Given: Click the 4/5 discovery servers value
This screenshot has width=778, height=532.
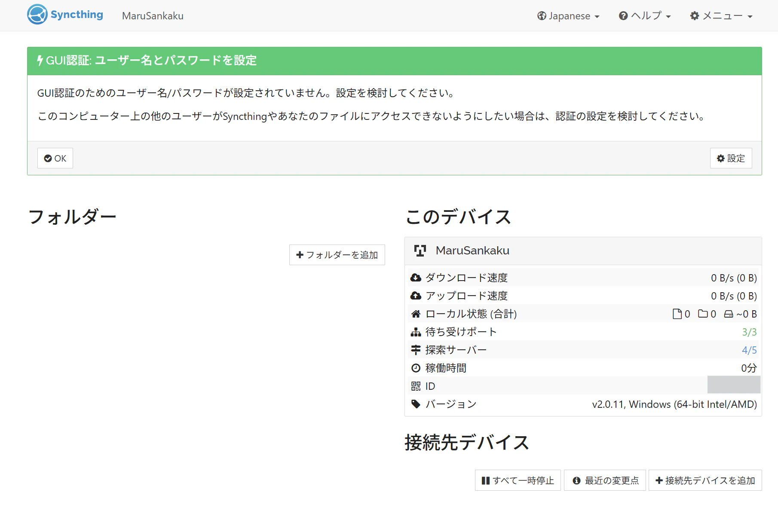Looking at the screenshot, I should coord(749,350).
